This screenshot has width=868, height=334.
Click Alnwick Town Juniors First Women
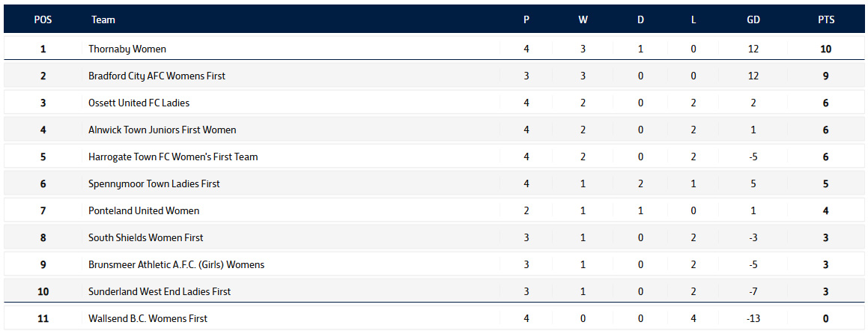162,130
